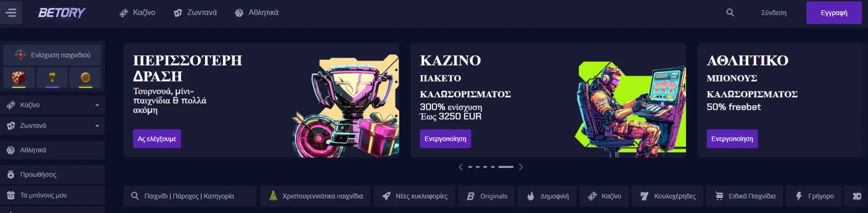This screenshot has width=868, height=213.
Task: Open Ζωντανά in the top navigation
Action: pyautogui.click(x=195, y=13)
